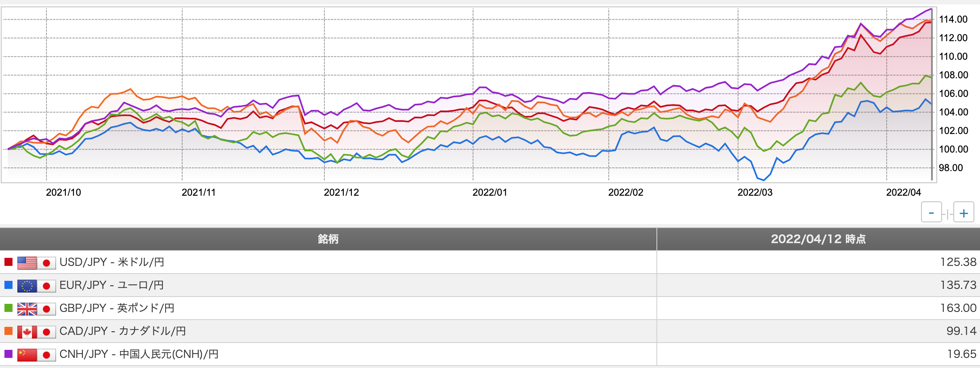Click the Japan flag beside the China flag
980x368 pixels.
coord(46,355)
